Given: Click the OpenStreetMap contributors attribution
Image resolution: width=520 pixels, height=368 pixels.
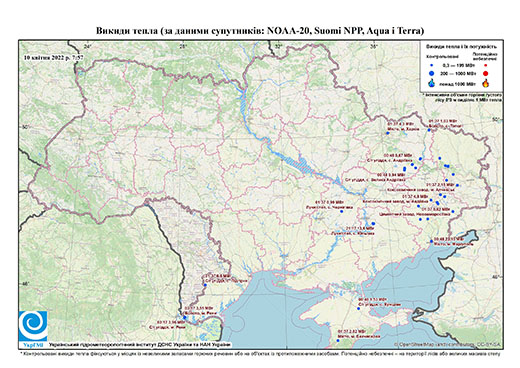Looking at the screenshot, I should (447, 344).
